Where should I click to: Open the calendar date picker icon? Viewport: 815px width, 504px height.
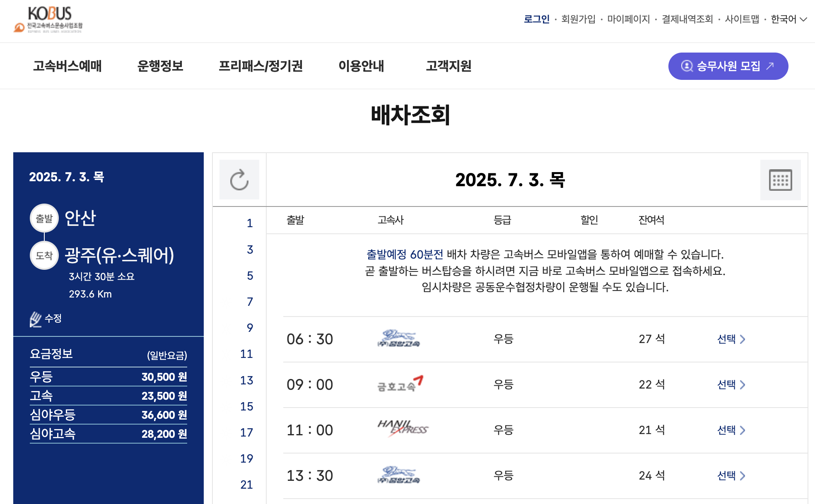click(780, 180)
